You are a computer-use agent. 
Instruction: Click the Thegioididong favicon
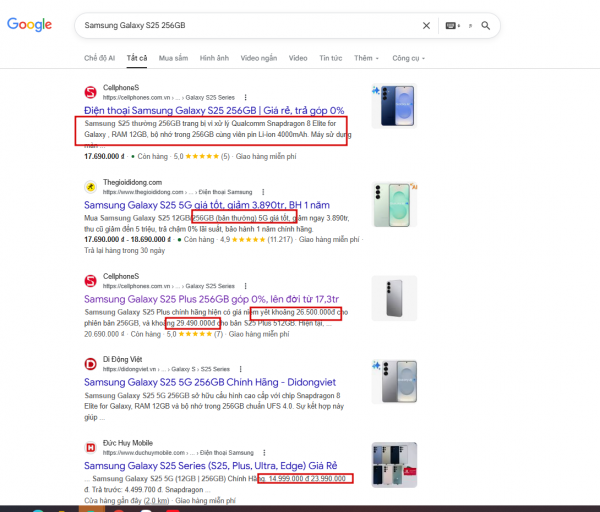coord(90,187)
